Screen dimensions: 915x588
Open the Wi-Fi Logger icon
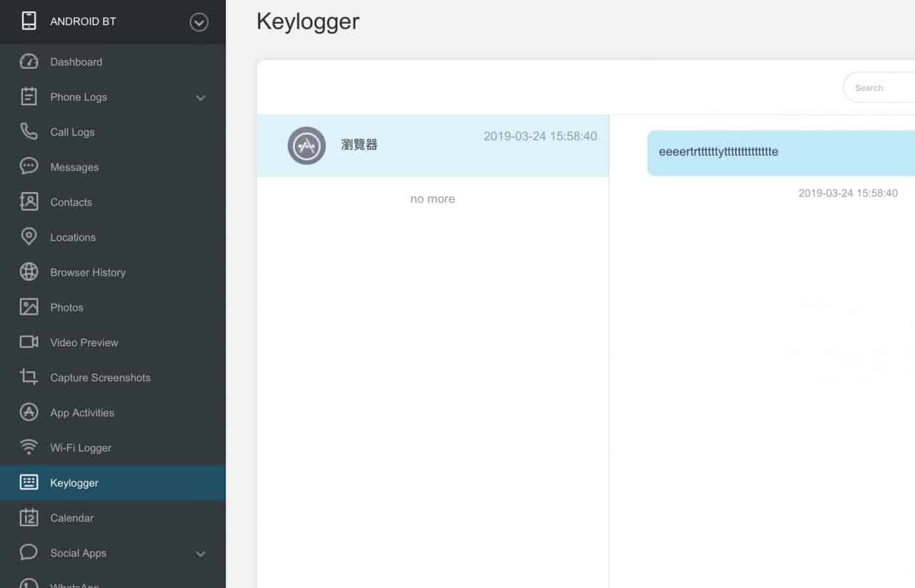pos(29,447)
